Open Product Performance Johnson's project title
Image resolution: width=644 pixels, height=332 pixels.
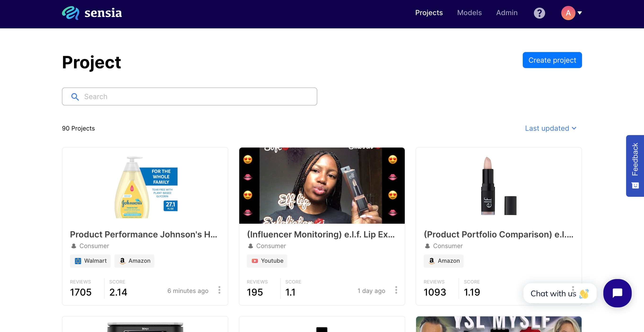click(144, 234)
